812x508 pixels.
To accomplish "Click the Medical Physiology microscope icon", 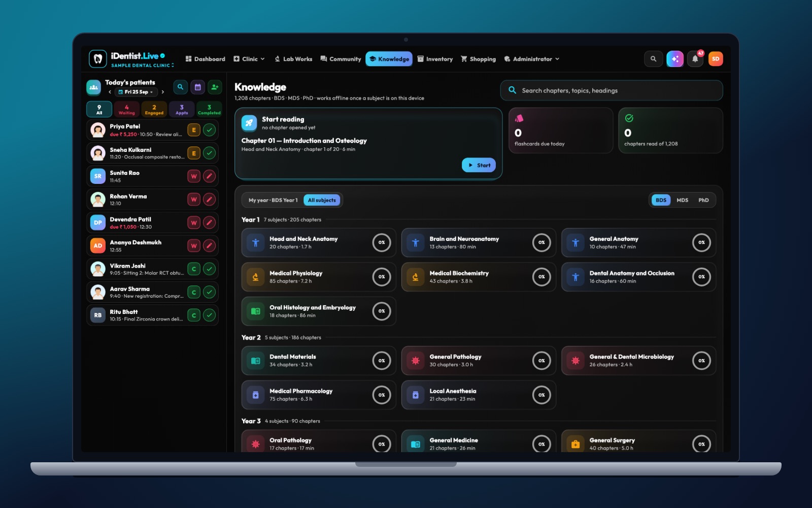I will click(x=256, y=277).
